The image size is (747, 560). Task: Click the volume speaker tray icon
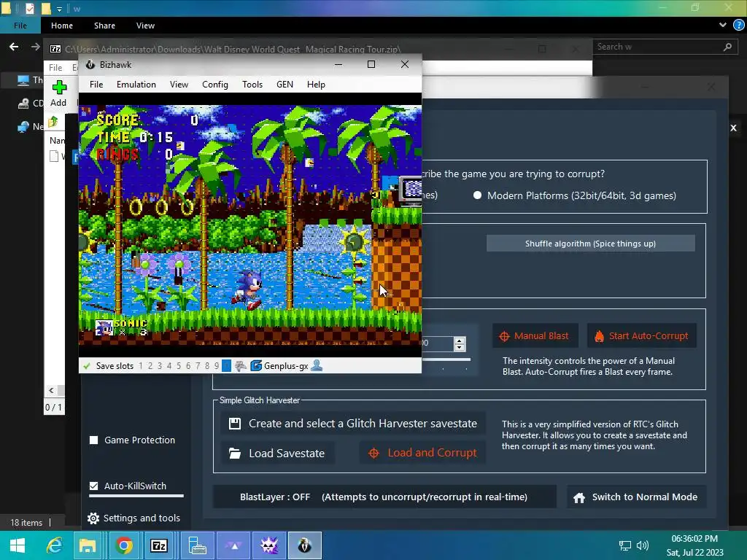click(643, 545)
